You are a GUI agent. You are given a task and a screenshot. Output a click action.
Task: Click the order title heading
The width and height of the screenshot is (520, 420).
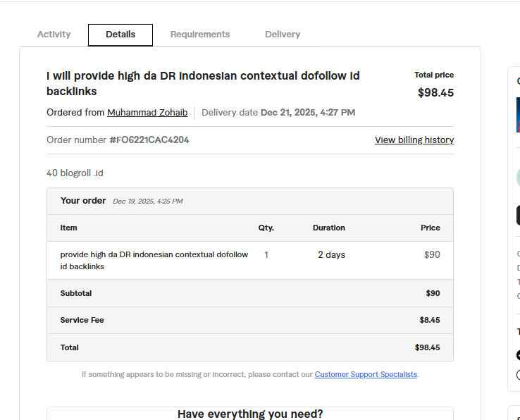pyautogui.click(x=203, y=83)
